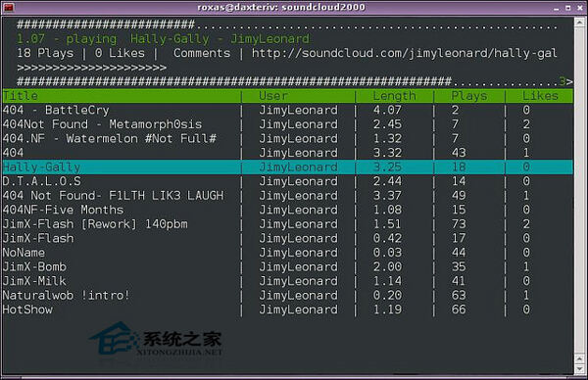588x380 pixels.
Task: Click the scrollbar down arrow at bottom
Action: [x=579, y=369]
